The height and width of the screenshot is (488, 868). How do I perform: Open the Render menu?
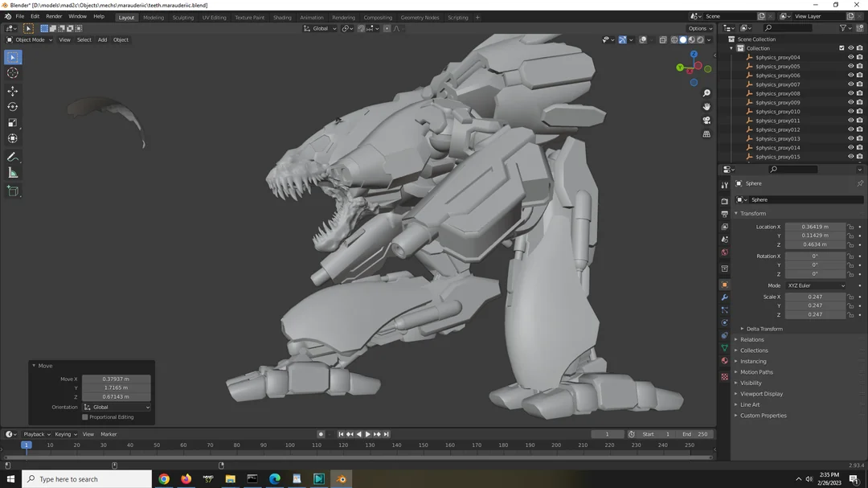54,16
